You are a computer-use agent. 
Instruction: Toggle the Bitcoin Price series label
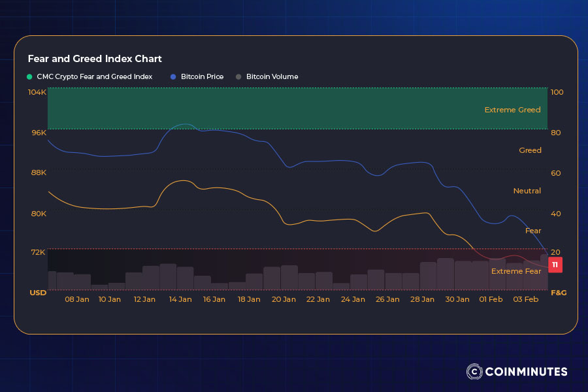pyautogui.click(x=202, y=77)
